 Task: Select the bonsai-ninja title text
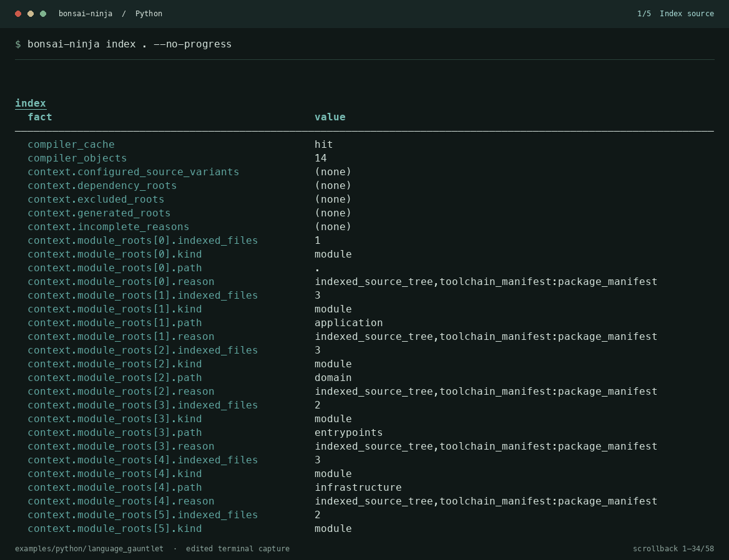coord(86,14)
